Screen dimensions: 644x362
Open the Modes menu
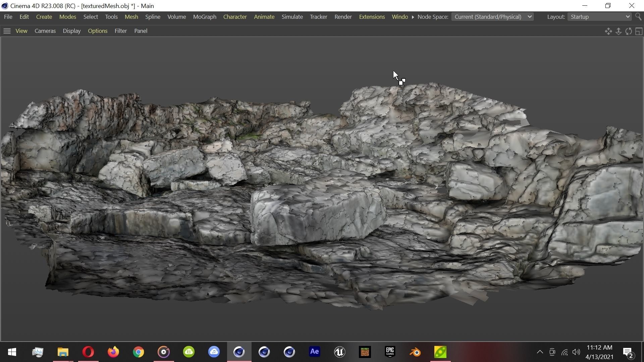click(x=68, y=17)
